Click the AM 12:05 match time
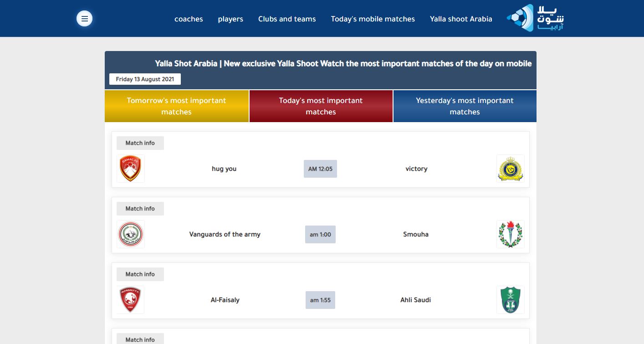Screen dimensions: 644x344 tap(320, 169)
